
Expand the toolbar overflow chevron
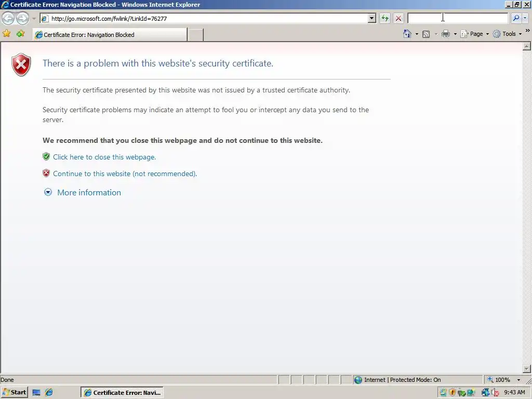tap(528, 31)
